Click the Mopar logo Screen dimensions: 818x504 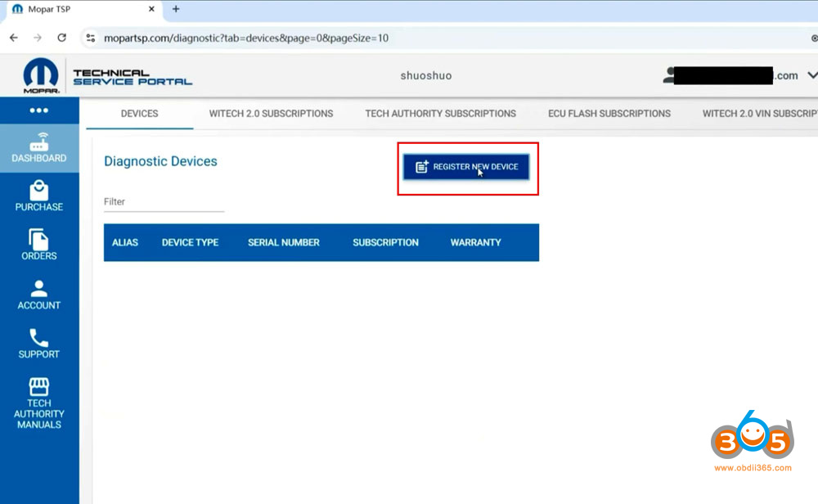40,76
